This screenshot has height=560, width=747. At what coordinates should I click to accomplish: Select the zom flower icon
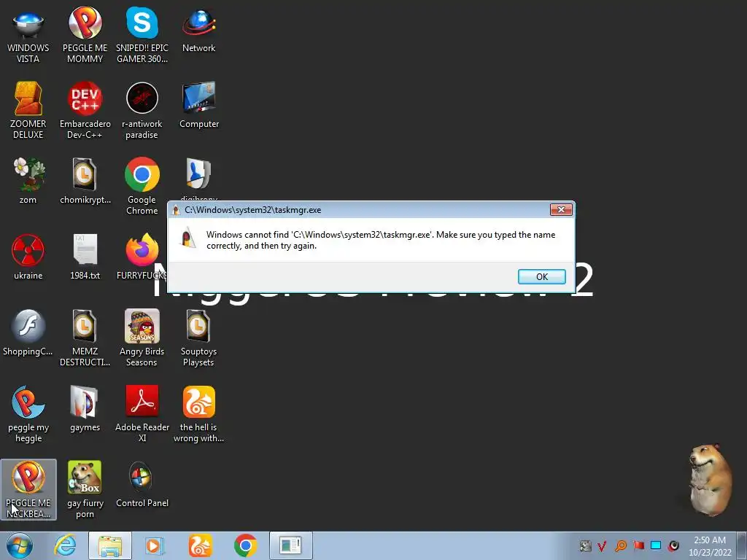[28, 181]
